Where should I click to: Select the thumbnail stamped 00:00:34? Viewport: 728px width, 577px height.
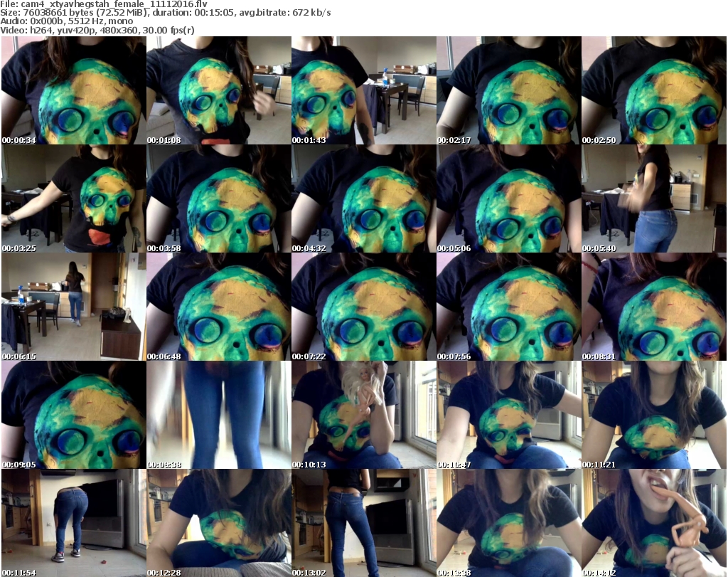click(74, 90)
